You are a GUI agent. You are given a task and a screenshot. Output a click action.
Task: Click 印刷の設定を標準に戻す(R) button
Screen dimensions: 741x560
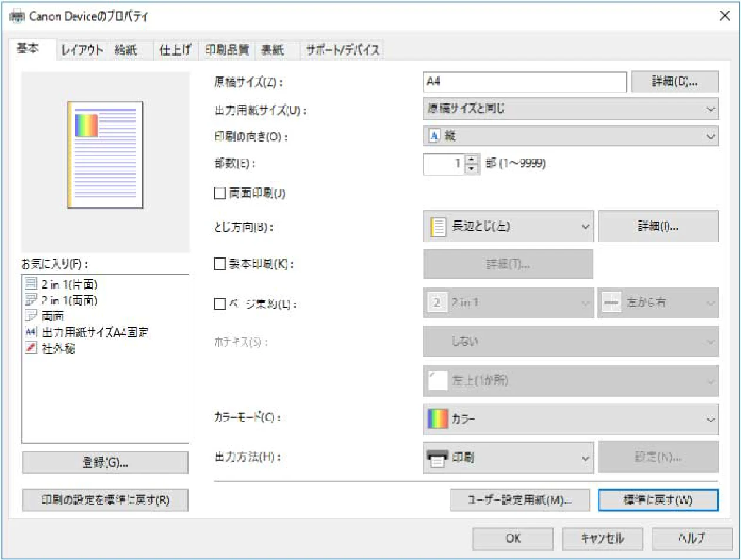point(105,500)
